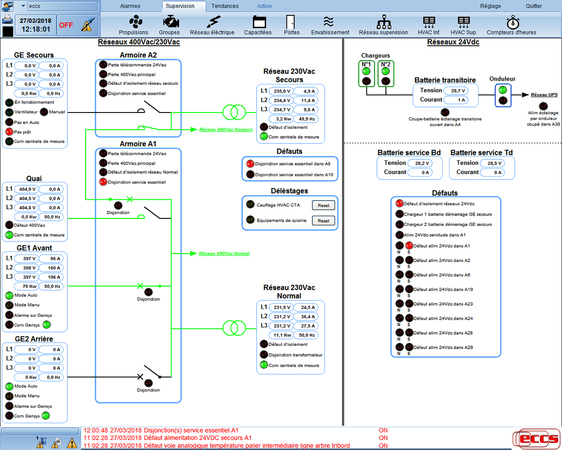The height and width of the screenshot is (450, 562).
Task: Open Réseau supervision network icon
Action: click(x=384, y=22)
